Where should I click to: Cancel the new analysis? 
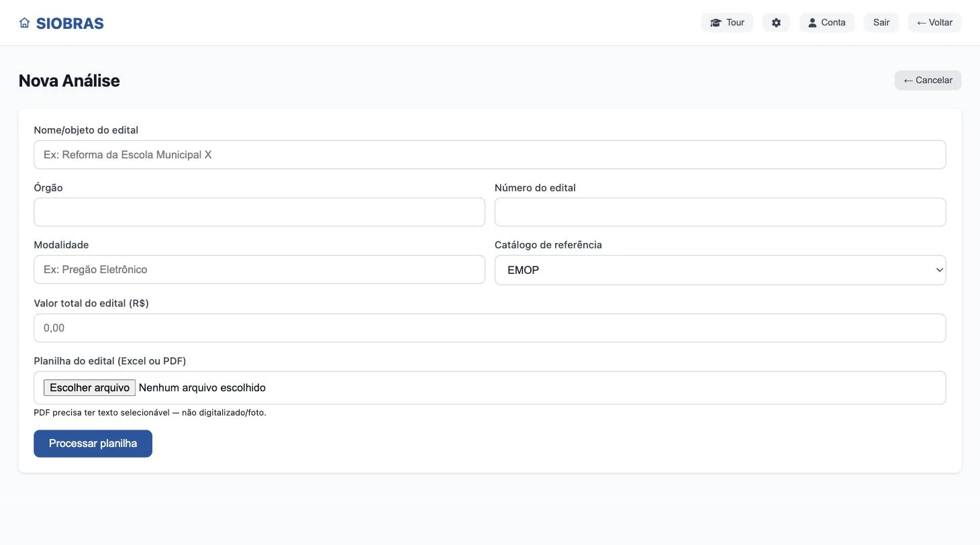pos(928,81)
